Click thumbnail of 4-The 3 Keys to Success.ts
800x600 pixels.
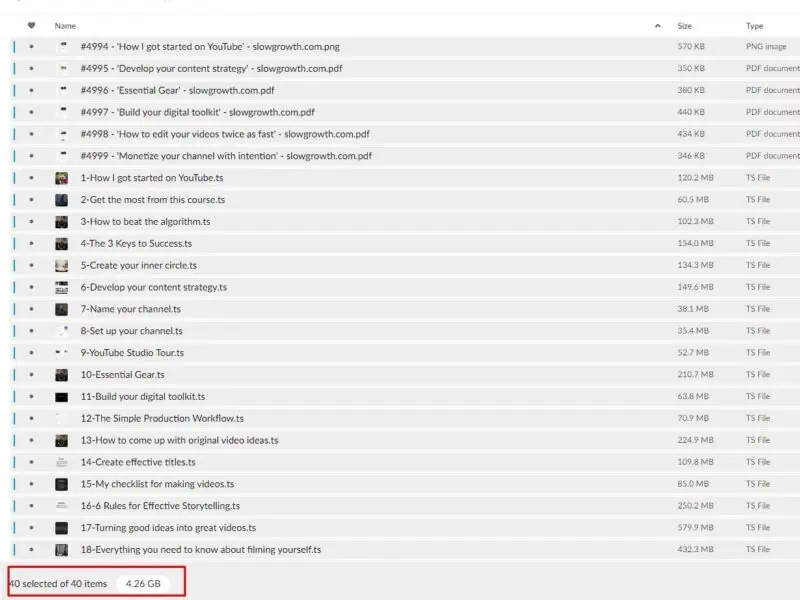point(62,244)
